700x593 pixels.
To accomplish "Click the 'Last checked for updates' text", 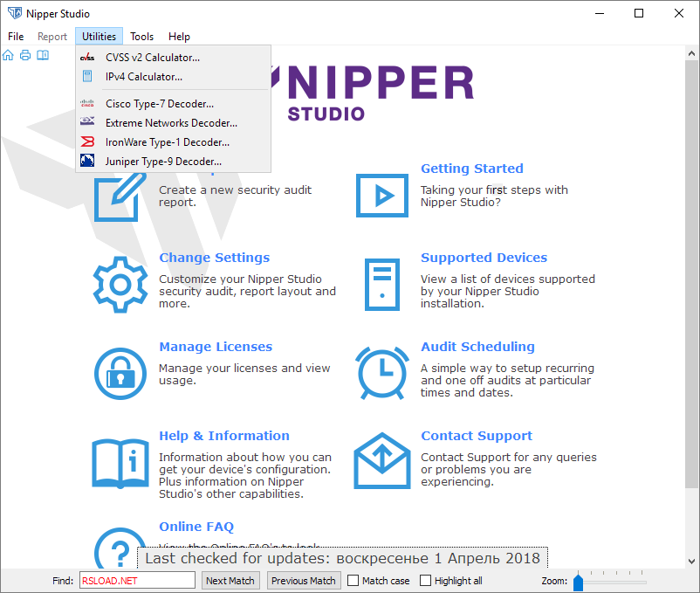I will [x=342, y=558].
